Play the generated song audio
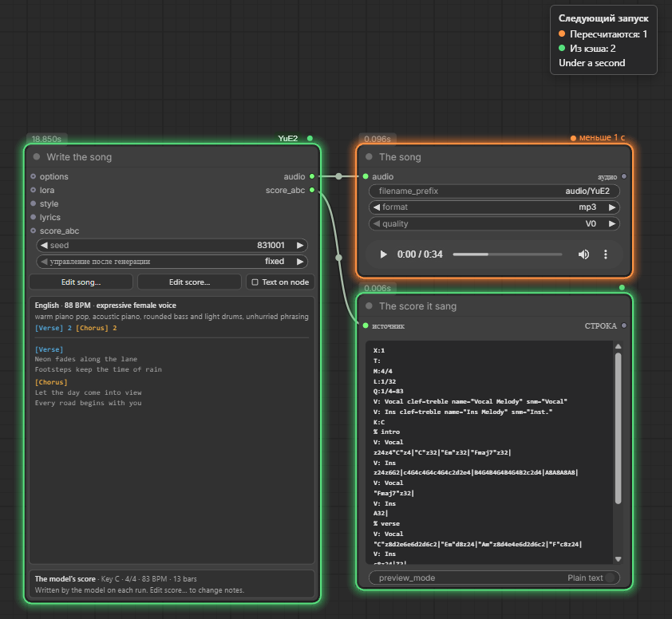The height and width of the screenshot is (619, 672). pos(383,254)
